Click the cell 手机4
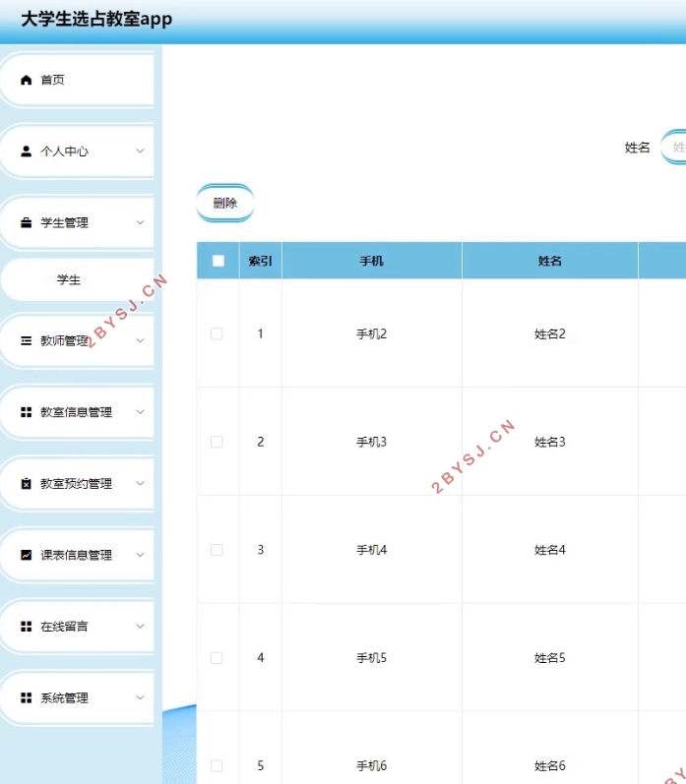 [x=372, y=550]
